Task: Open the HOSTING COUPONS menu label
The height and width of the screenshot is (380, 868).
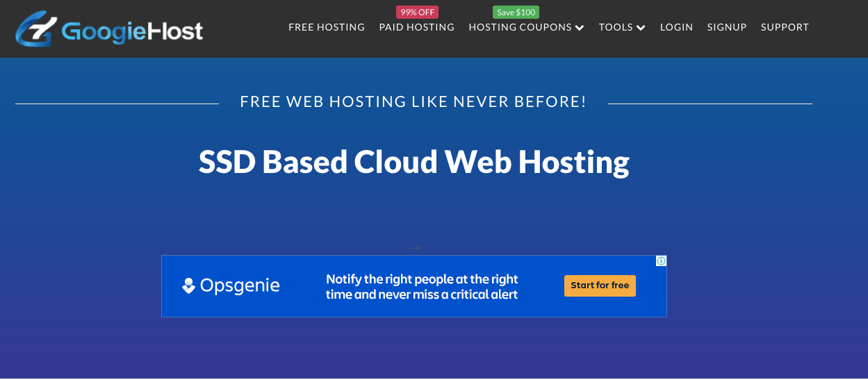Action: click(520, 27)
